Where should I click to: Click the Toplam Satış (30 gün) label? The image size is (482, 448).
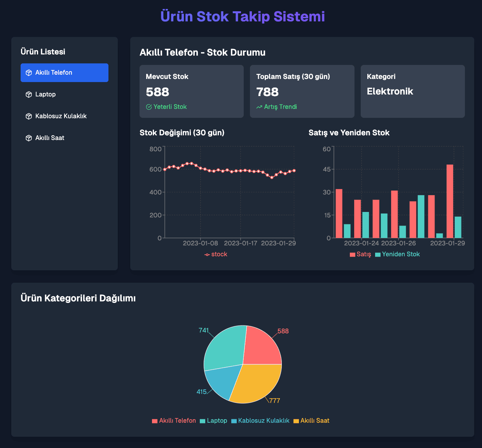click(x=293, y=77)
